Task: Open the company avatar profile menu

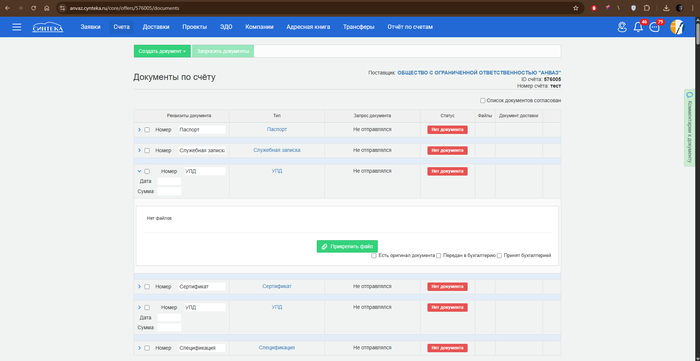Action: click(677, 27)
